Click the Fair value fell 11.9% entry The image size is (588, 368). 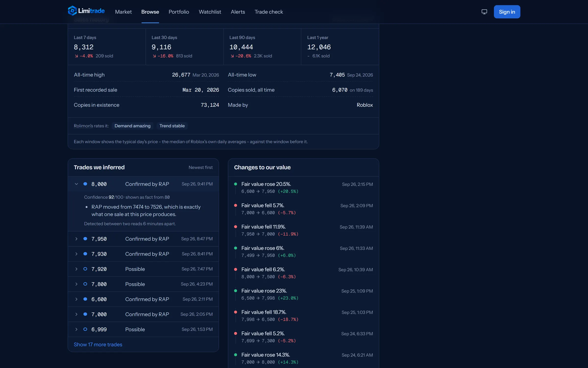tap(303, 230)
